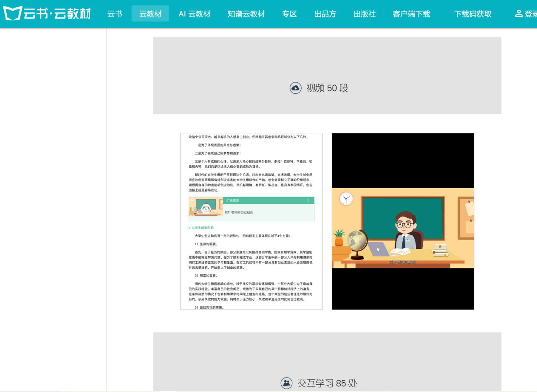Viewport: 537px width, 392px height.
Task: Open the 专区 section
Action: click(289, 14)
